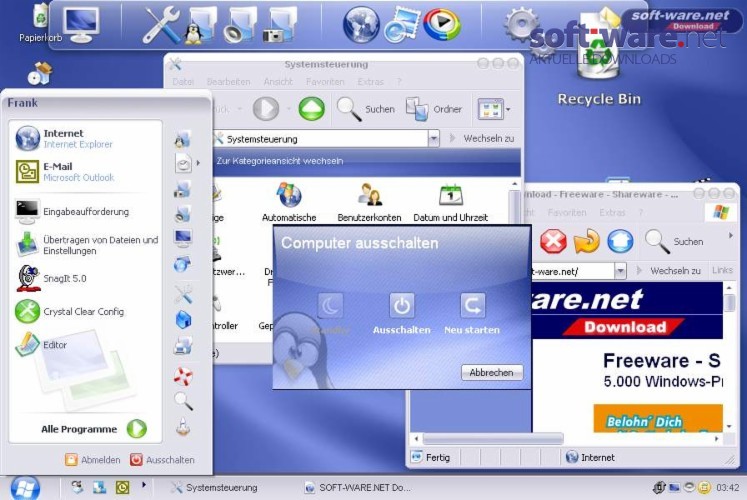Open Favoriten menu in Systemsteuerung window
Image resolution: width=747 pixels, height=500 pixels.
pos(325,82)
